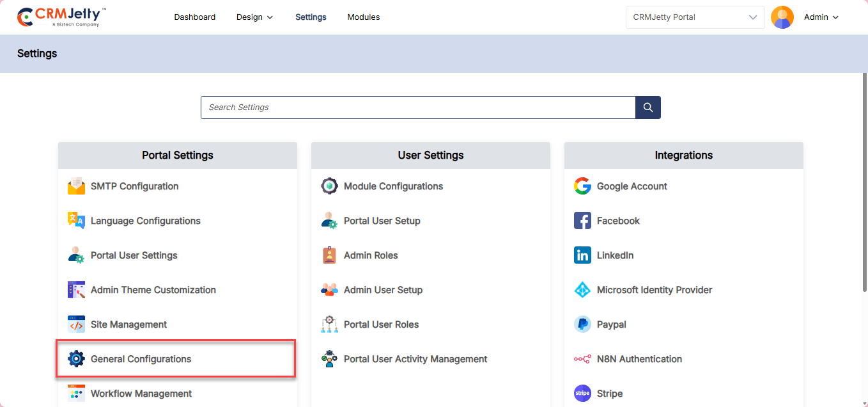Click the Google Account logo icon

pyautogui.click(x=582, y=186)
